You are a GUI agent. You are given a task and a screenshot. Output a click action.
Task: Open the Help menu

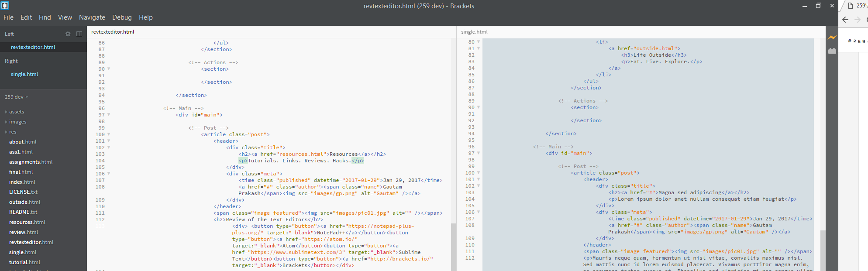[146, 17]
